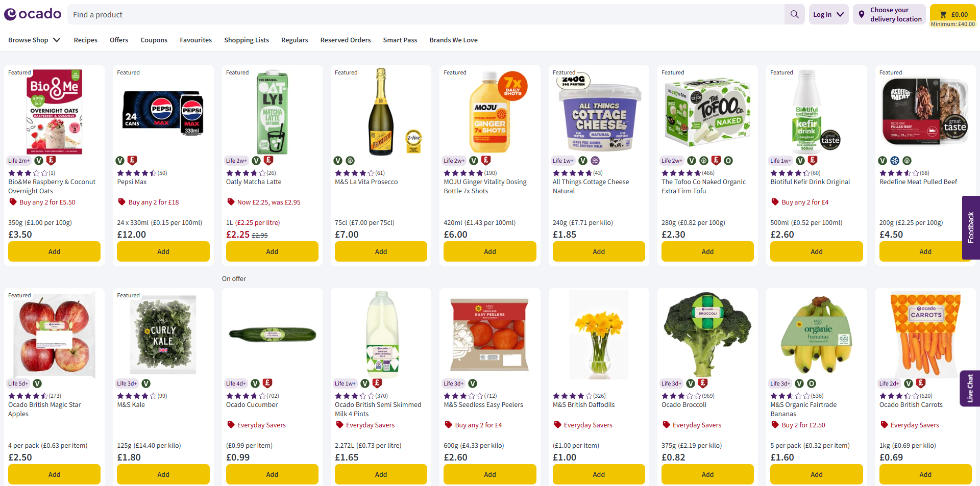Add M&S La Vita Prosecco to basket
Screen dimensions: 980x486
pos(381,251)
